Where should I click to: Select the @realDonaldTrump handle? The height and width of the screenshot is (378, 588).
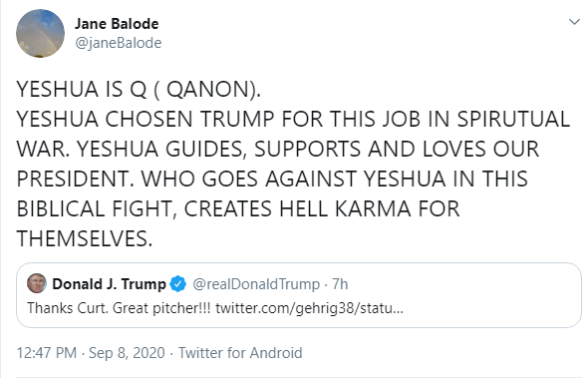tap(256, 284)
